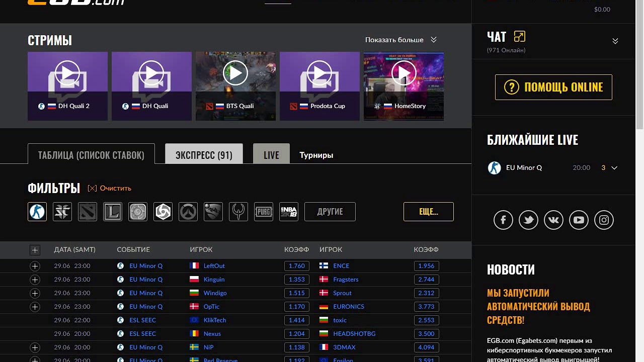Open ПОМОЩЬ ONLINE help

pos(553,87)
